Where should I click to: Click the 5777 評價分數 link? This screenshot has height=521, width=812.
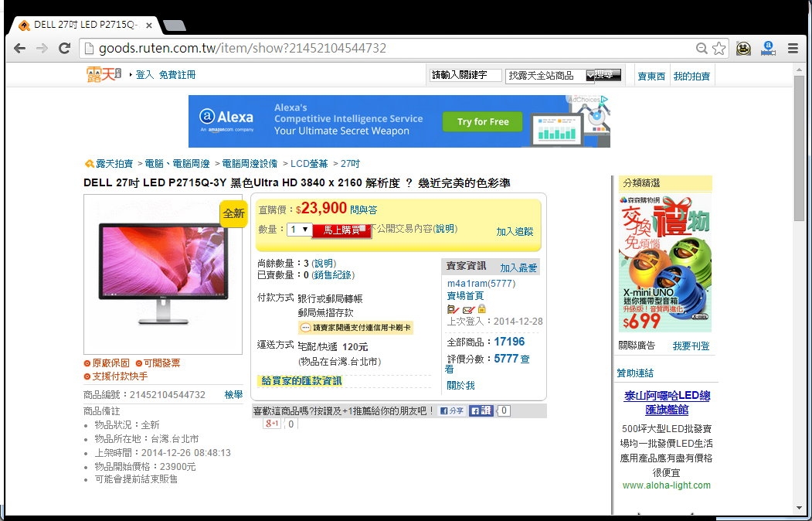point(506,359)
